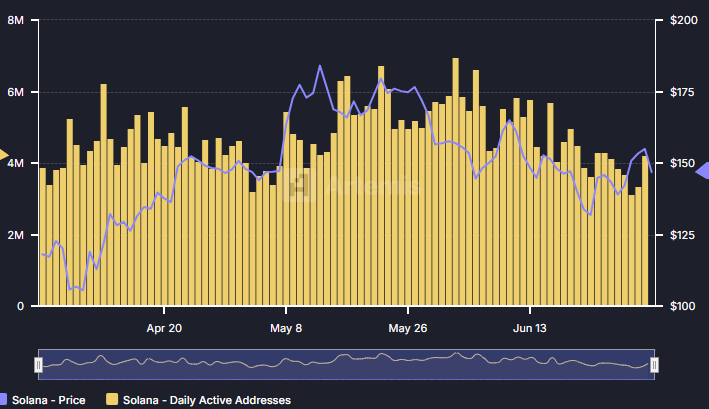The image size is (709, 409).
Task: Click the $125 right axis label
Action: pos(682,235)
